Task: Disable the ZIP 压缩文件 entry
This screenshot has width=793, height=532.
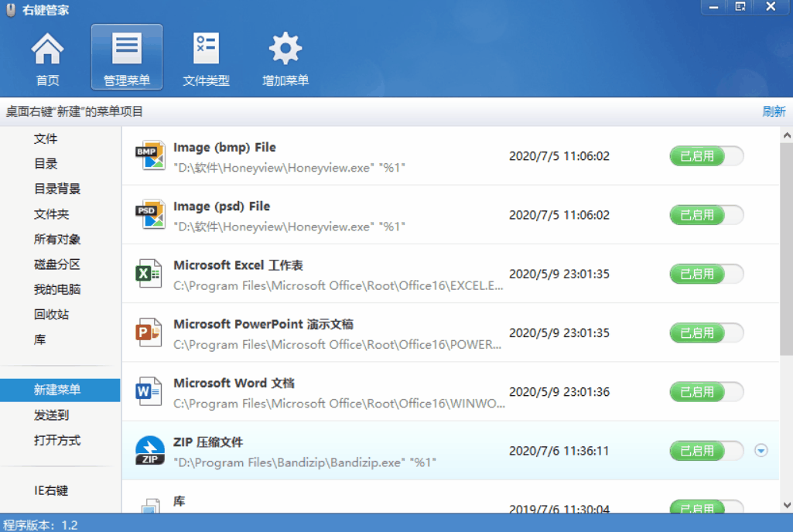Action: coord(706,450)
